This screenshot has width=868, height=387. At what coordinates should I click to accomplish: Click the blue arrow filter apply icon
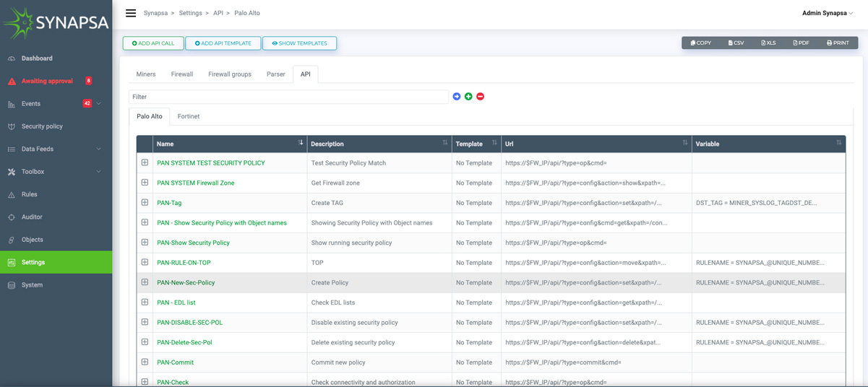[x=457, y=96]
